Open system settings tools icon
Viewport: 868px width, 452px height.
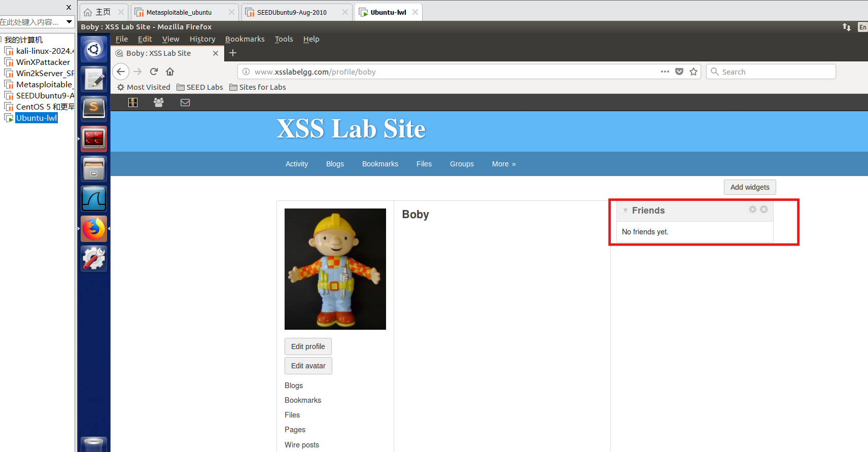coord(94,258)
